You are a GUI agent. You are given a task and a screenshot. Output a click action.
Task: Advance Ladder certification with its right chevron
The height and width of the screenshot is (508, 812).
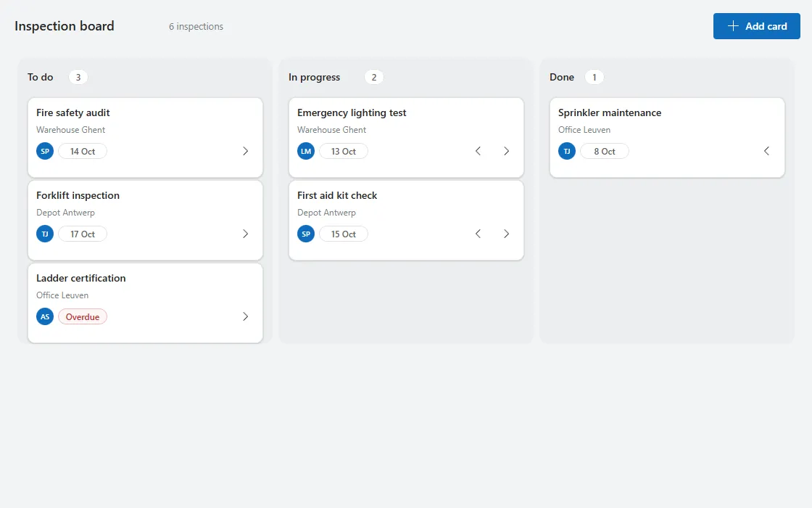(246, 316)
